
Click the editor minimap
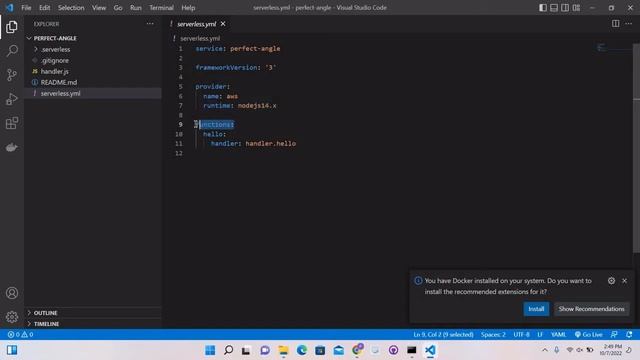click(x=613, y=48)
